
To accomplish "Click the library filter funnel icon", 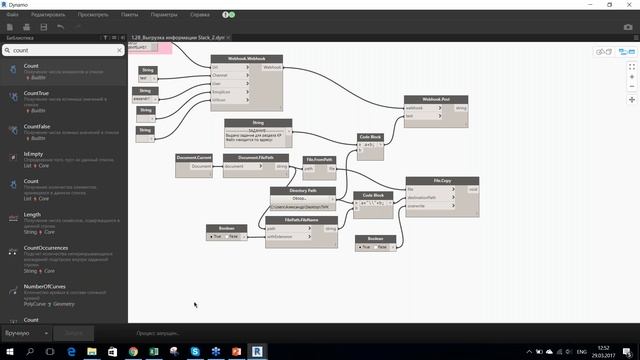I will [x=105, y=38].
